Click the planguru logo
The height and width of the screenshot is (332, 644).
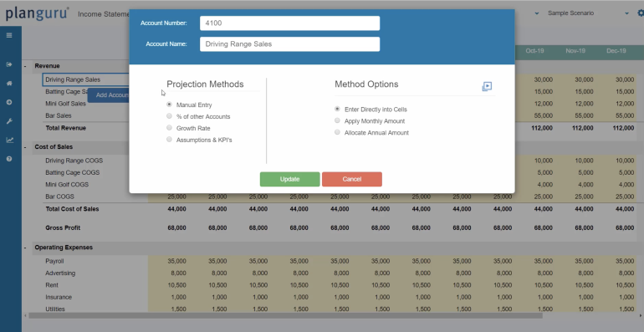point(37,13)
